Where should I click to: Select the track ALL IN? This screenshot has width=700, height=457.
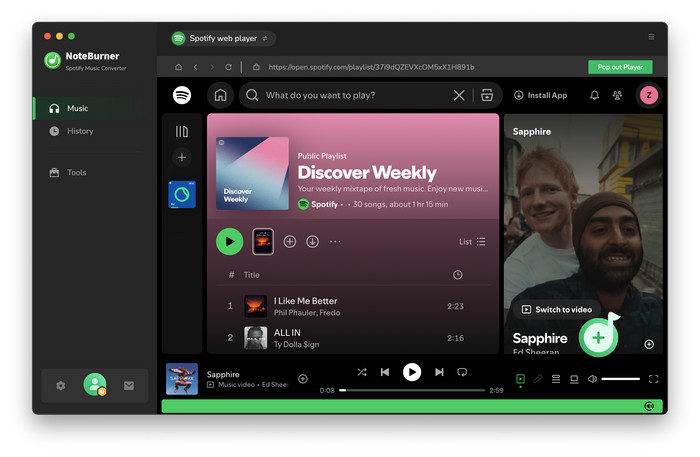(x=287, y=332)
